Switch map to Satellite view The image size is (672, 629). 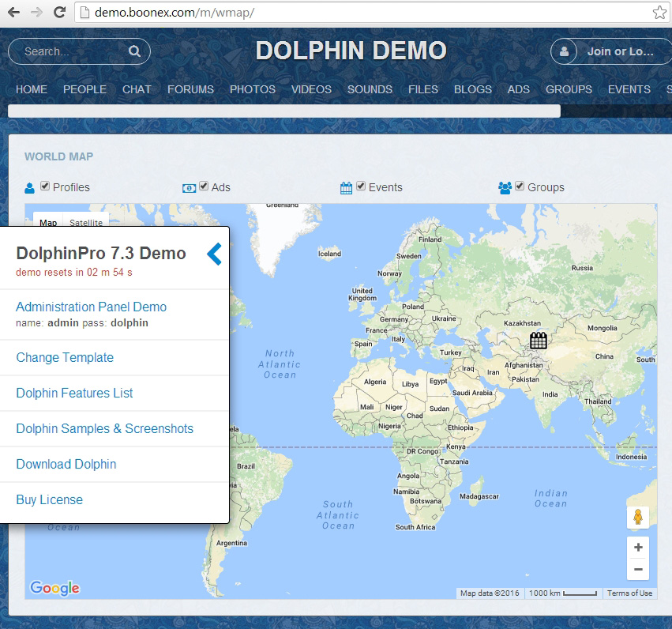(85, 222)
